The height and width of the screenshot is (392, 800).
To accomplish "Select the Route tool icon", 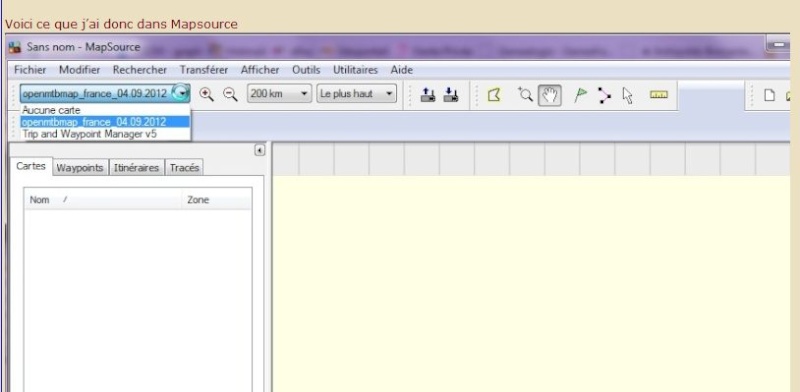I will click(605, 95).
